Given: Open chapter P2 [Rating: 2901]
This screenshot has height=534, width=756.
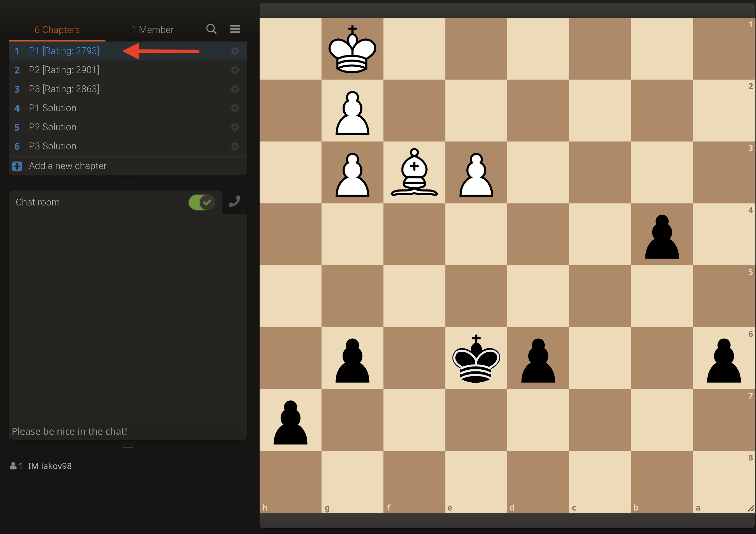Looking at the screenshot, I should pyautogui.click(x=64, y=70).
